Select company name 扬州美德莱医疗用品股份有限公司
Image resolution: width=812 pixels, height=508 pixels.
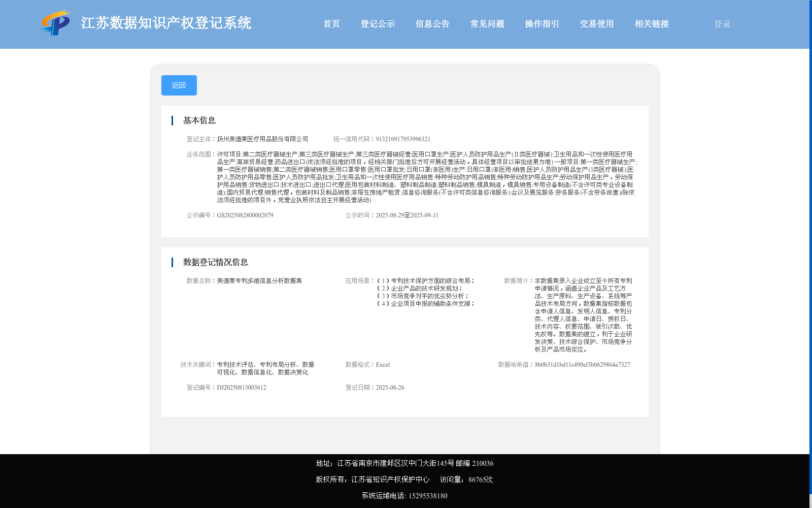pos(262,139)
